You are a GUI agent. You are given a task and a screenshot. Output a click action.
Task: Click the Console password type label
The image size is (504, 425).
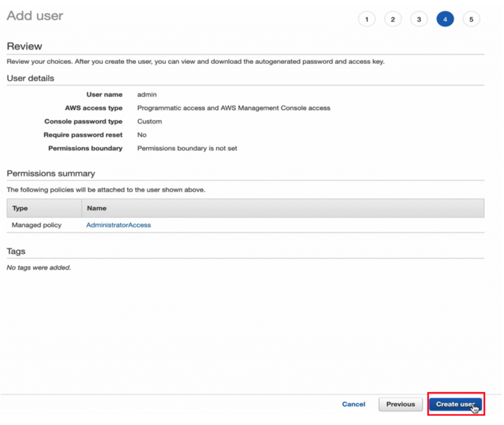(x=83, y=121)
